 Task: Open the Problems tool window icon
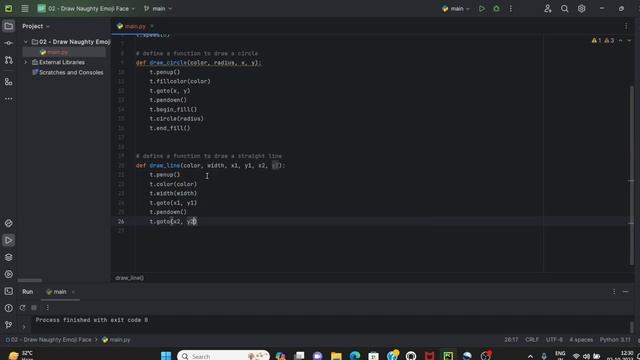pyautogui.click(x=9, y=308)
